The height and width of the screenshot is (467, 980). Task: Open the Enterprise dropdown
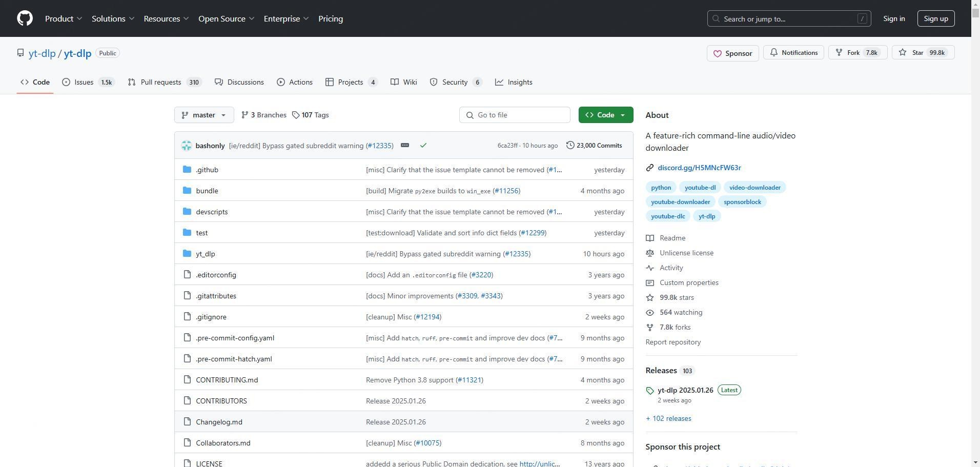(286, 18)
